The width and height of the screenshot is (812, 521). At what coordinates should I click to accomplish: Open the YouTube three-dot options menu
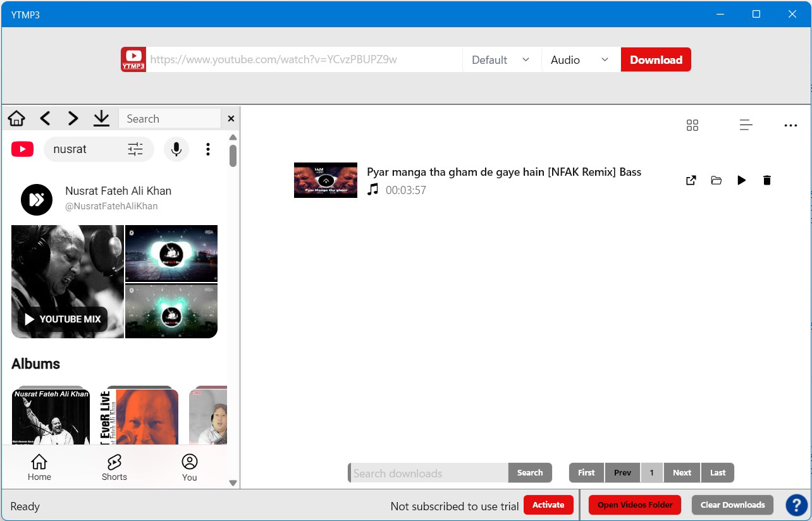pyautogui.click(x=207, y=149)
